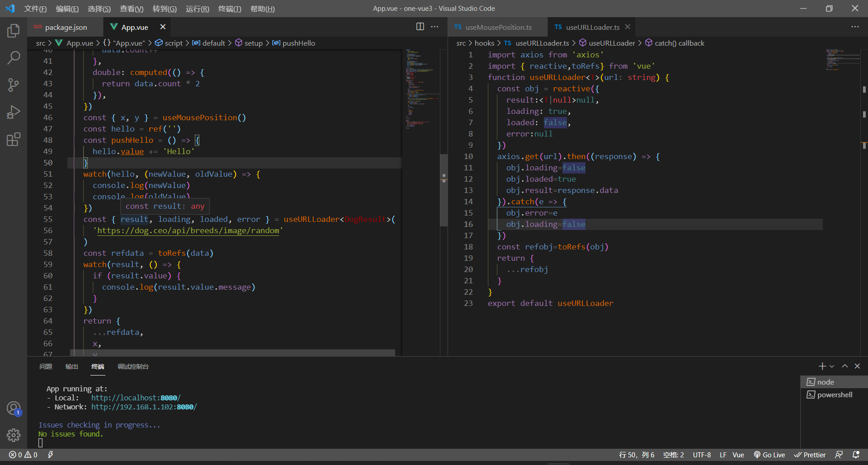This screenshot has width=868, height=465.
Task: Click the feedback icon in status bar
Action: tap(839, 455)
